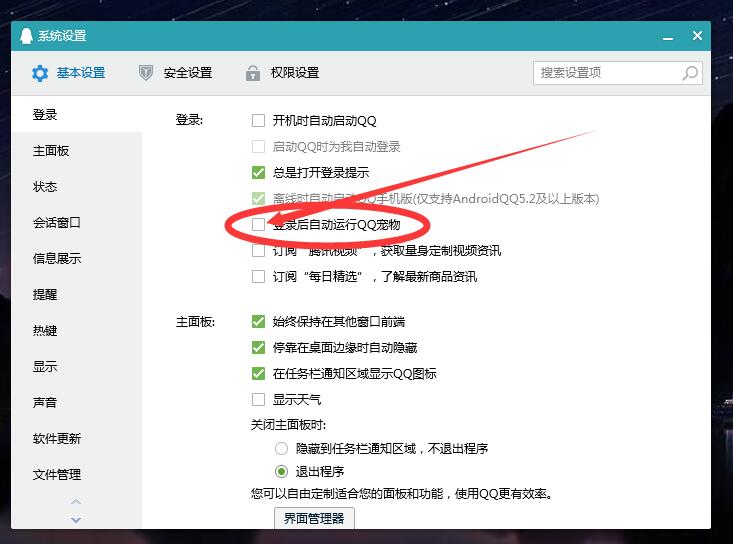Close the 系统设置 window

696,36
